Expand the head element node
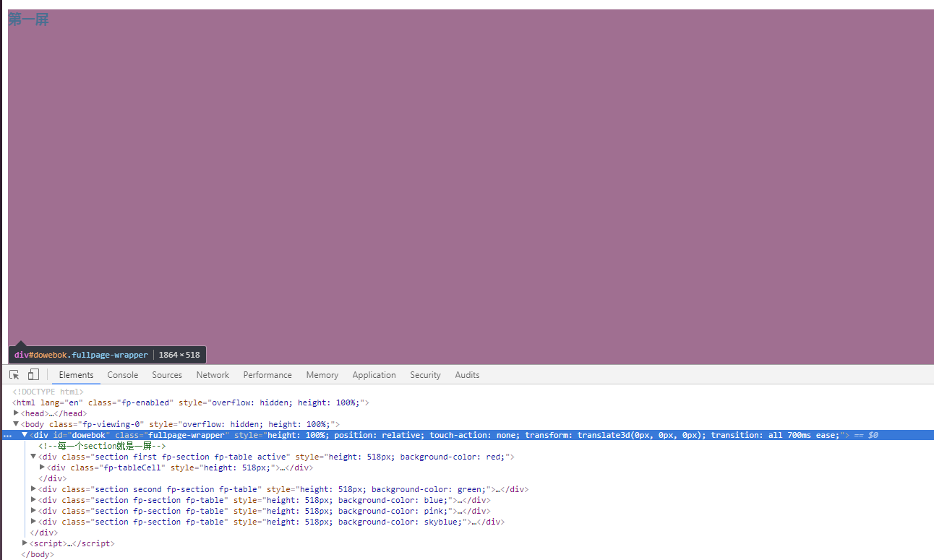This screenshot has width=934, height=560. click(x=17, y=413)
